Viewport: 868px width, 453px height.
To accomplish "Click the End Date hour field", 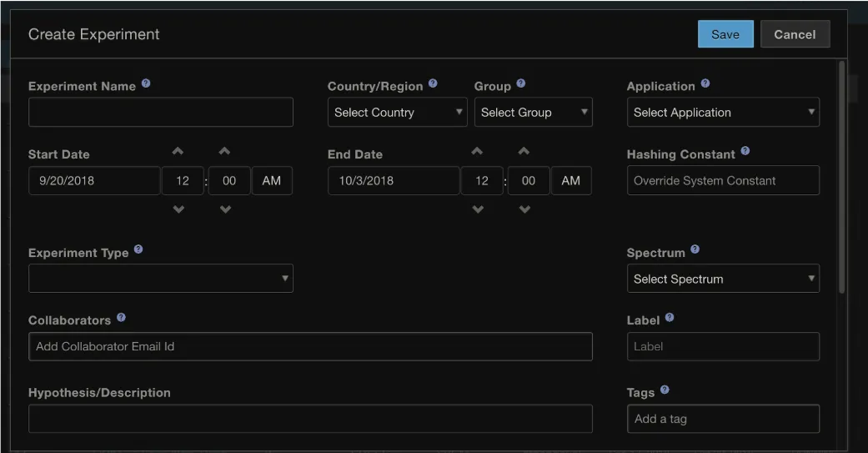I will [x=482, y=180].
